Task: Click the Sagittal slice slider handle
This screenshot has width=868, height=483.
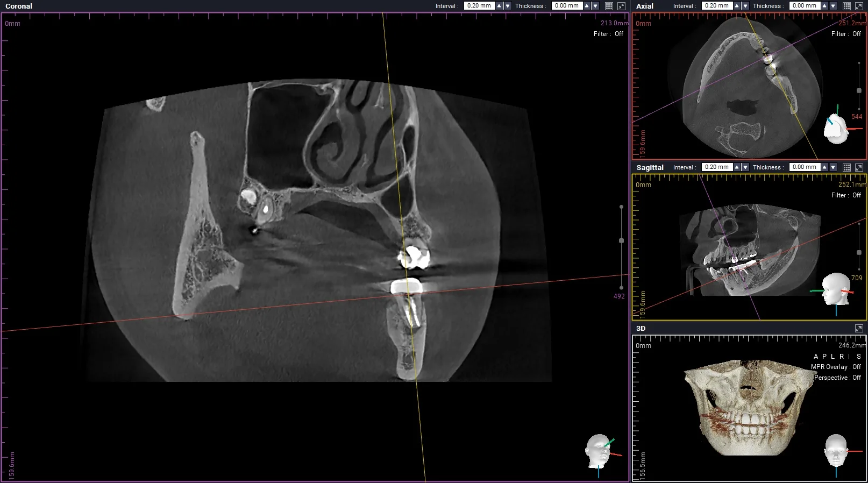Action: point(859,252)
